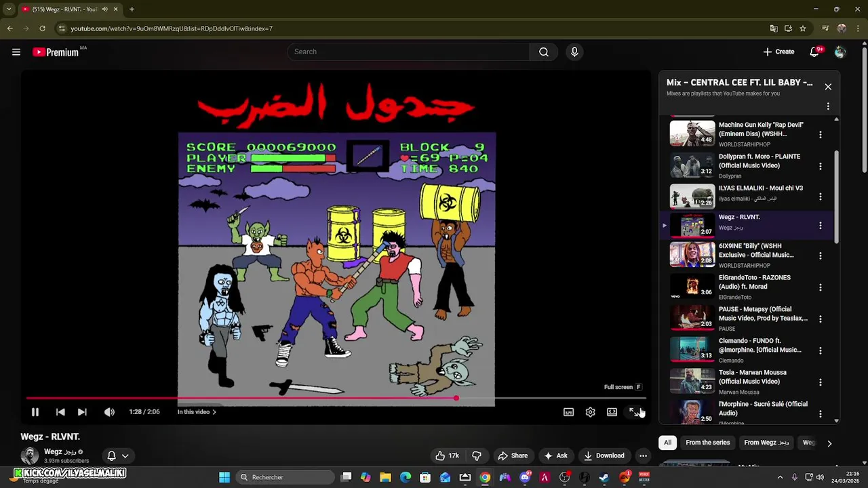Download the video

(x=604, y=455)
